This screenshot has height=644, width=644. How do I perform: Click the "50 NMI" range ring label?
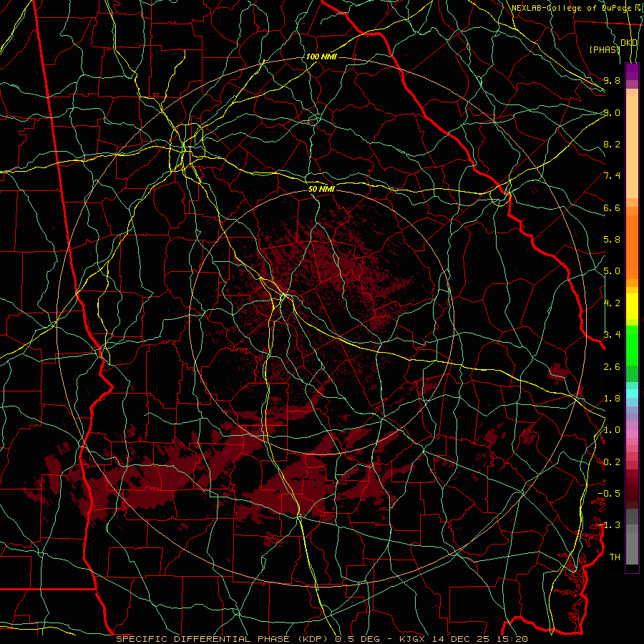point(321,189)
